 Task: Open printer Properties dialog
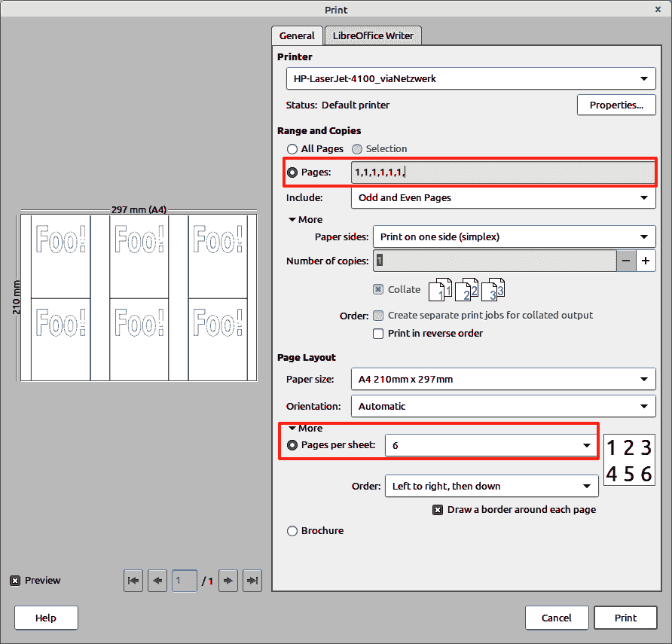616,105
